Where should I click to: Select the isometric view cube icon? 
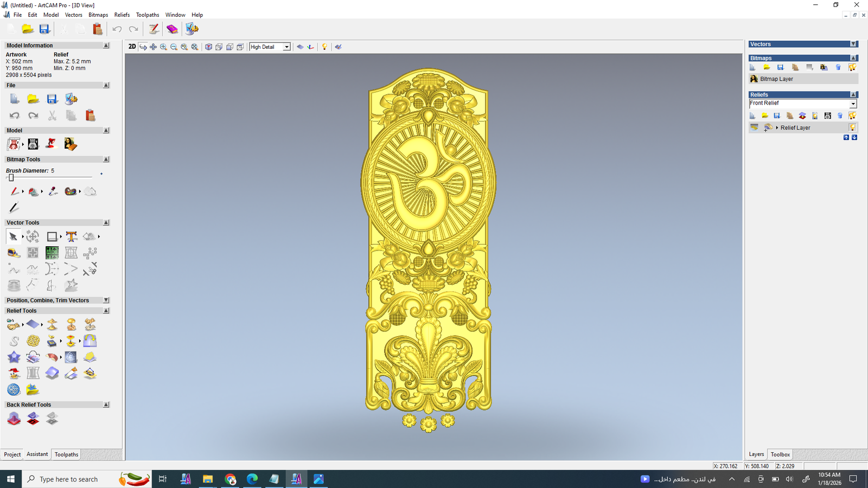tap(208, 47)
